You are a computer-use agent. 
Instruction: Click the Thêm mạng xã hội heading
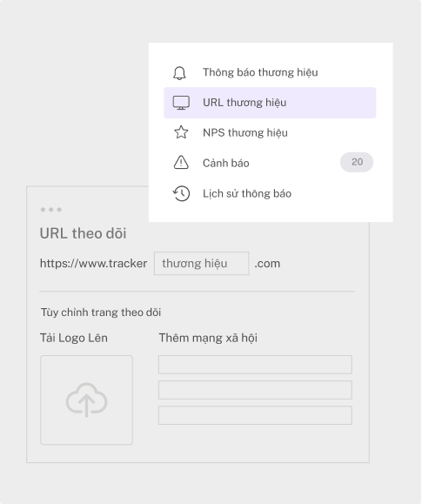(208, 338)
